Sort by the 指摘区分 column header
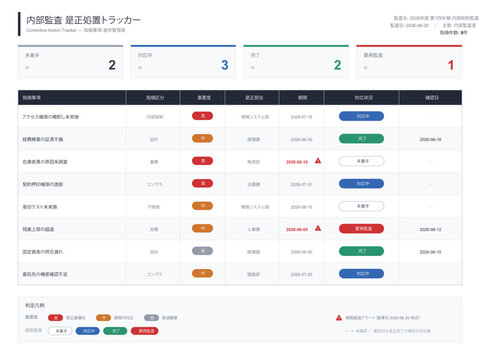The width and height of the screenshot is (480, 360). pos(153,98)
